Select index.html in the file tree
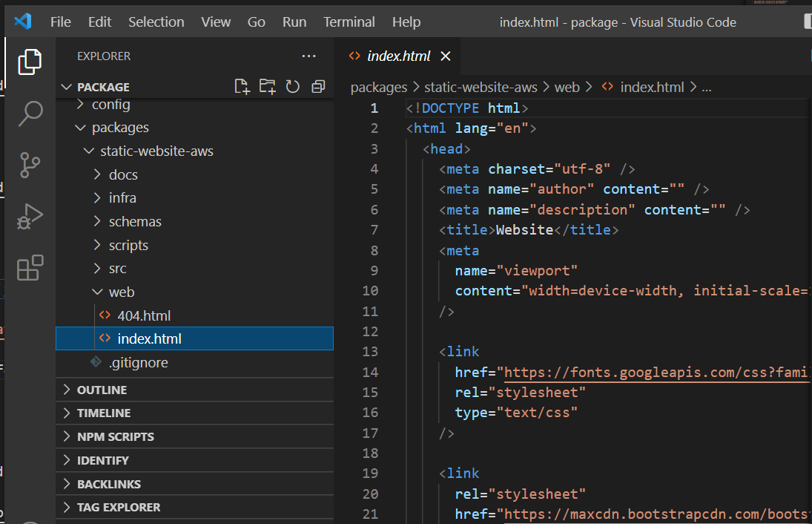Image resolution: width=812 pixels, height=524 pixels. [x=194, y=338]
